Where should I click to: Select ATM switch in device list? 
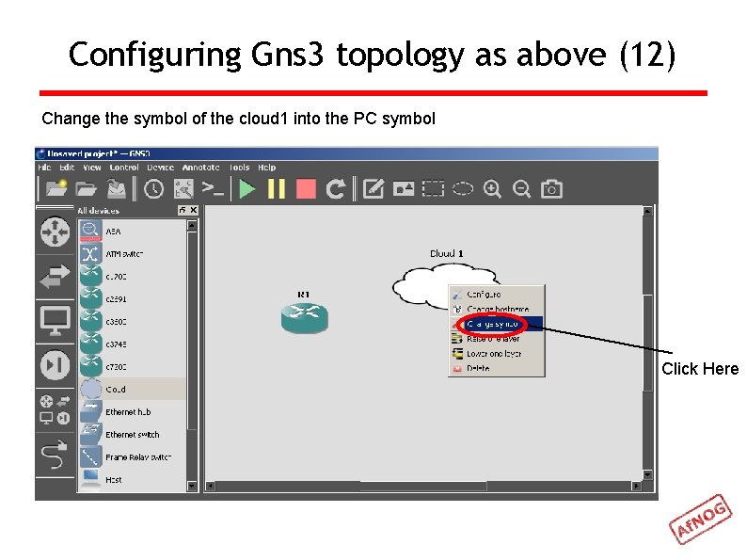coord(132,254)
